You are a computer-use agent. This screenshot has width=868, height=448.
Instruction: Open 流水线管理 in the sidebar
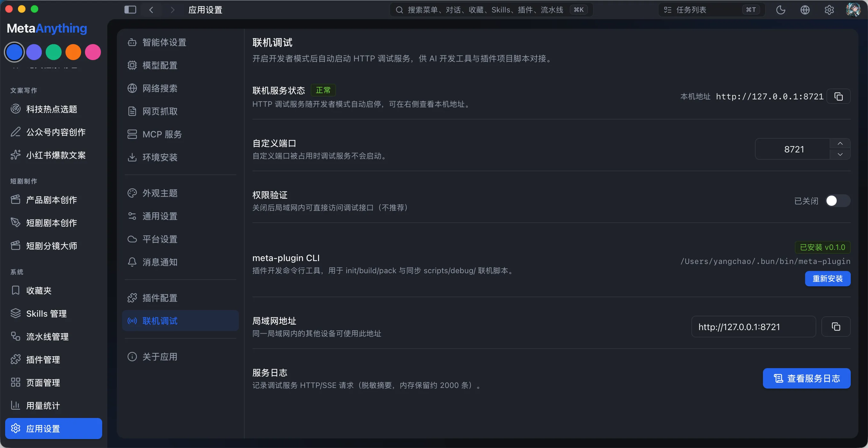pyautogui.click(x=53, y=336)
